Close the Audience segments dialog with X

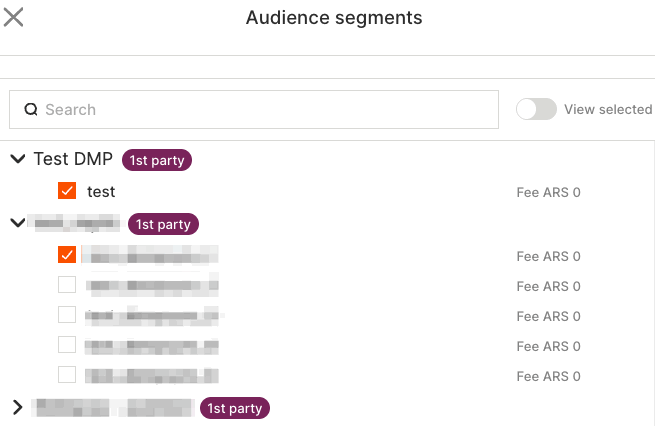point(14,17)
